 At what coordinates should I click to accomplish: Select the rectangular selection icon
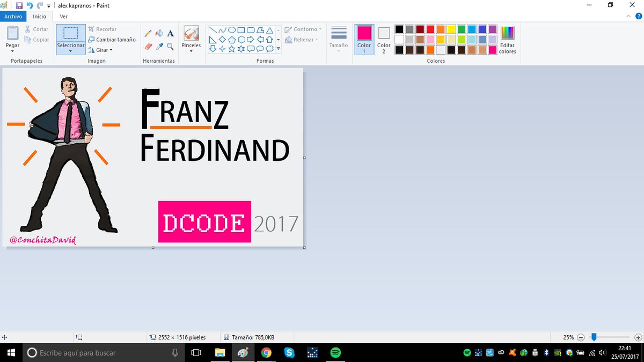click(x=71, y=33)
